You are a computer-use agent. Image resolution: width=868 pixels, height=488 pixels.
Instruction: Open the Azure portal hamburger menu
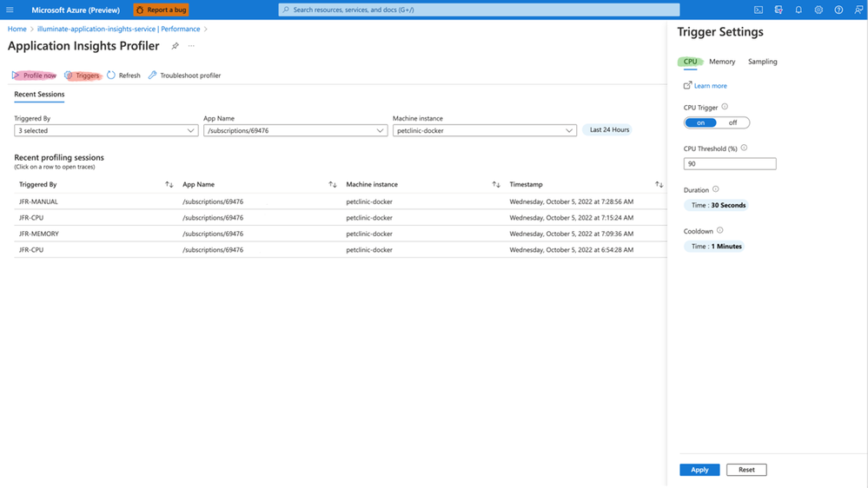point(10,10)
